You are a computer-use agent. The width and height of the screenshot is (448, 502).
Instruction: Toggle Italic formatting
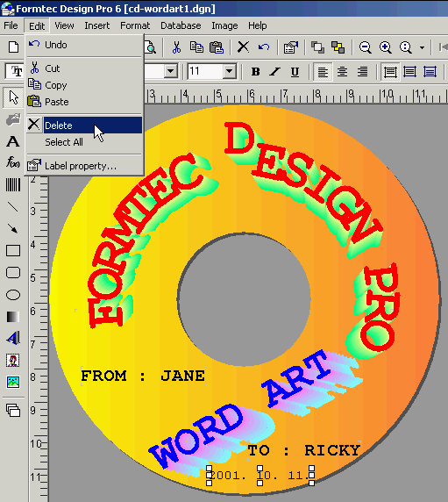275,72
